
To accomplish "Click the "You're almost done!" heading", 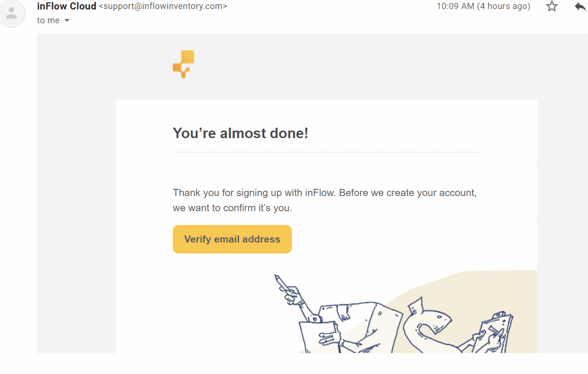I will point(241,133).
